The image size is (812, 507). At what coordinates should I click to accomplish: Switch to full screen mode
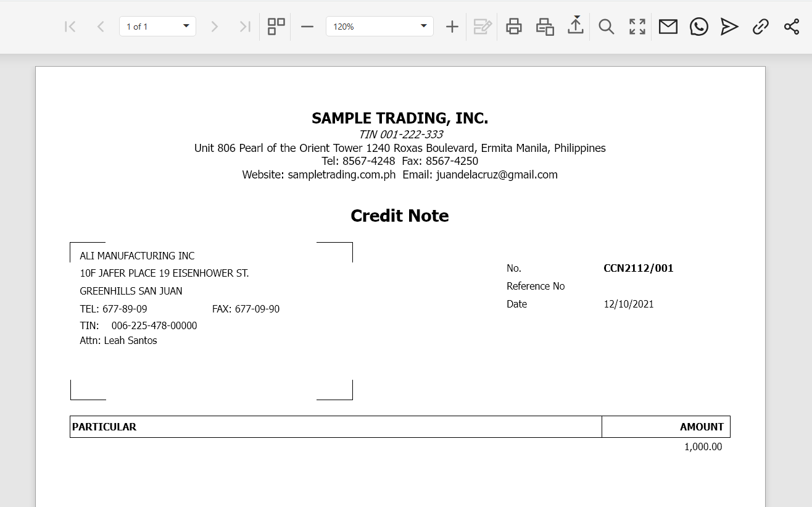637,27
